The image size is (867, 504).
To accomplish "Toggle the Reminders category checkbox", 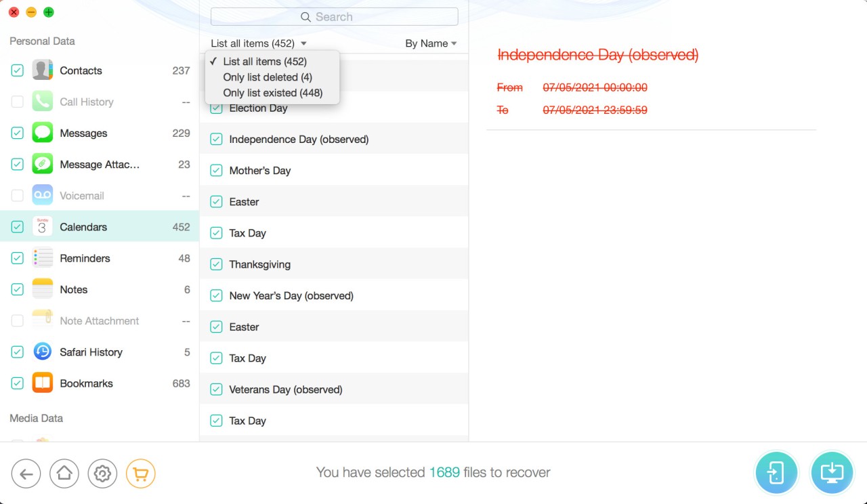I will tap(18, 258).
